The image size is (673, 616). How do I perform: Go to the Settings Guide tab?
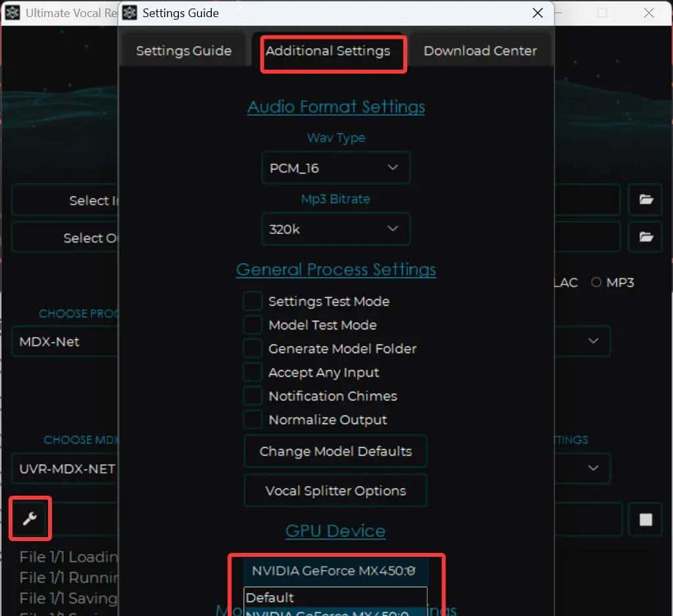pos(184,51)
